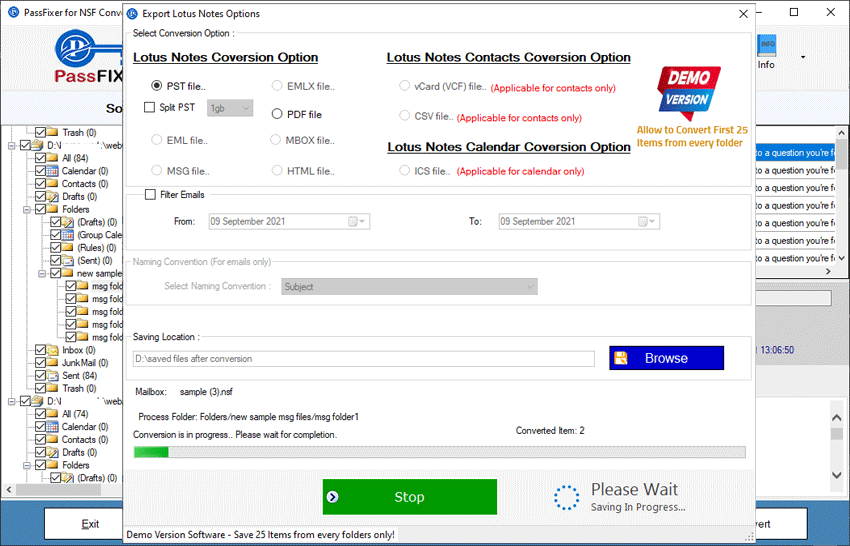Click the All (74) folder icon
Screen dimensions: 850x546
click(x=53, y=414)
